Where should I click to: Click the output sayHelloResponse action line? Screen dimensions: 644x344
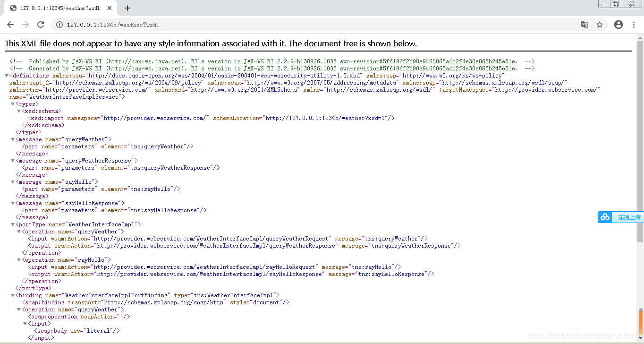pyautogui.click(x=231, y=274)
